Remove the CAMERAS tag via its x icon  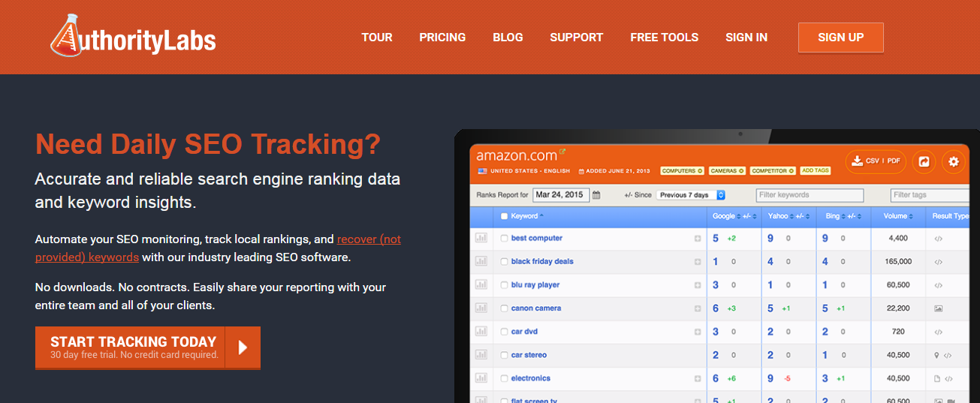point(740,171)
